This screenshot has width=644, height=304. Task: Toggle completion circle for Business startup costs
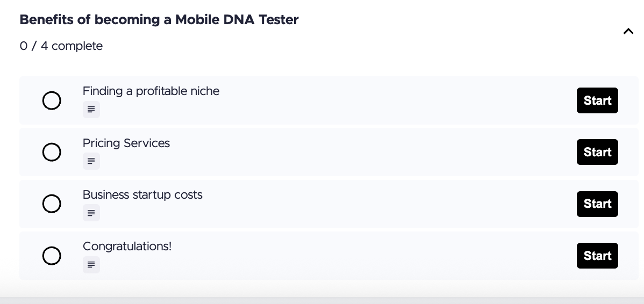52,204
